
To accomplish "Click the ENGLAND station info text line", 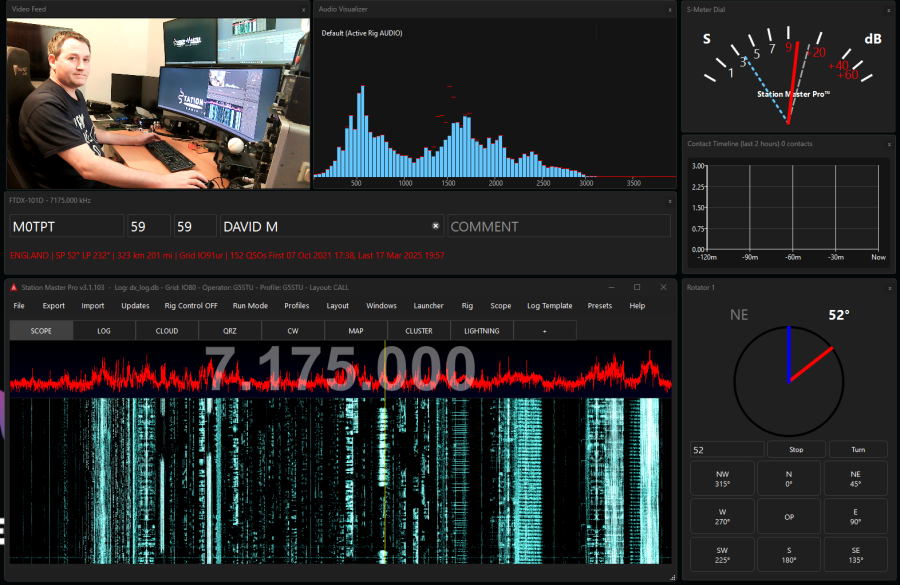I will 227,255.
